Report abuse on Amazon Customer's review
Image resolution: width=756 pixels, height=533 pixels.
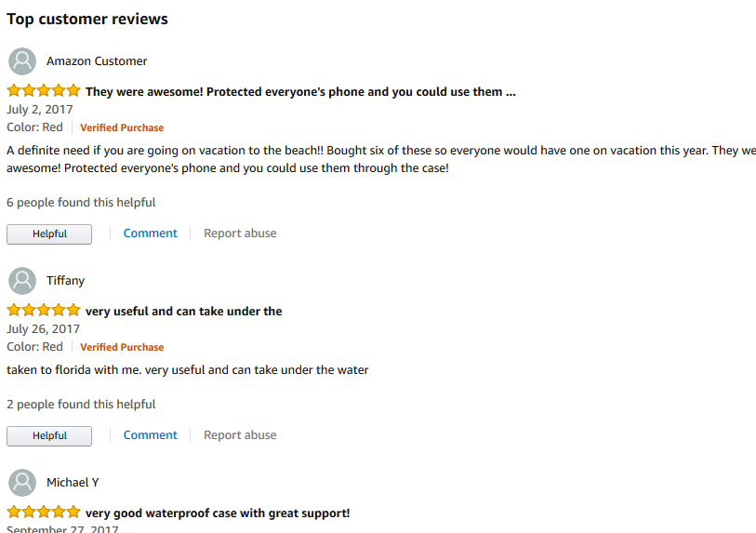coord(240,233)
